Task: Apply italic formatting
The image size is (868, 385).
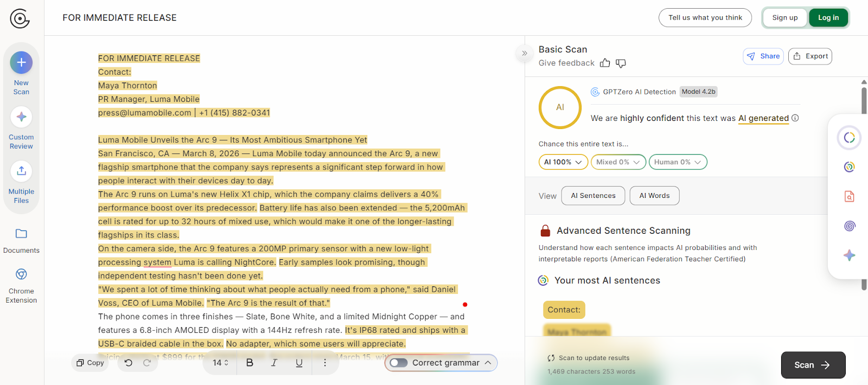Action: click(x=274, y=363)
